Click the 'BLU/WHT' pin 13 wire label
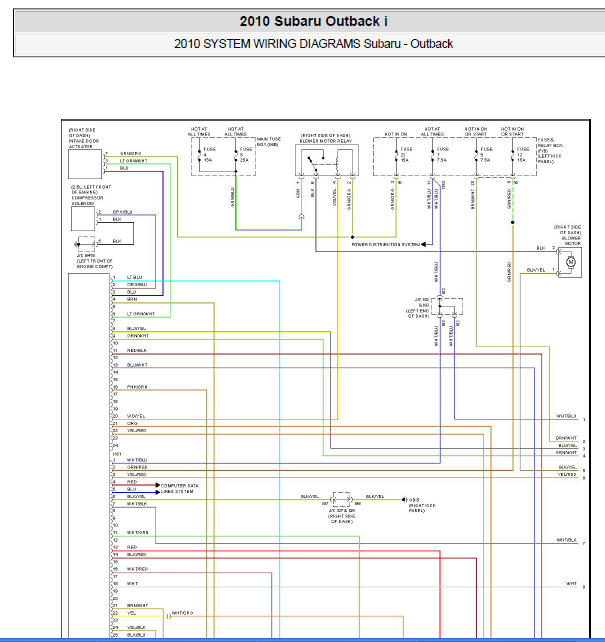Image resolution: width=605 pixels, height=642 pixels. point(137,365)
